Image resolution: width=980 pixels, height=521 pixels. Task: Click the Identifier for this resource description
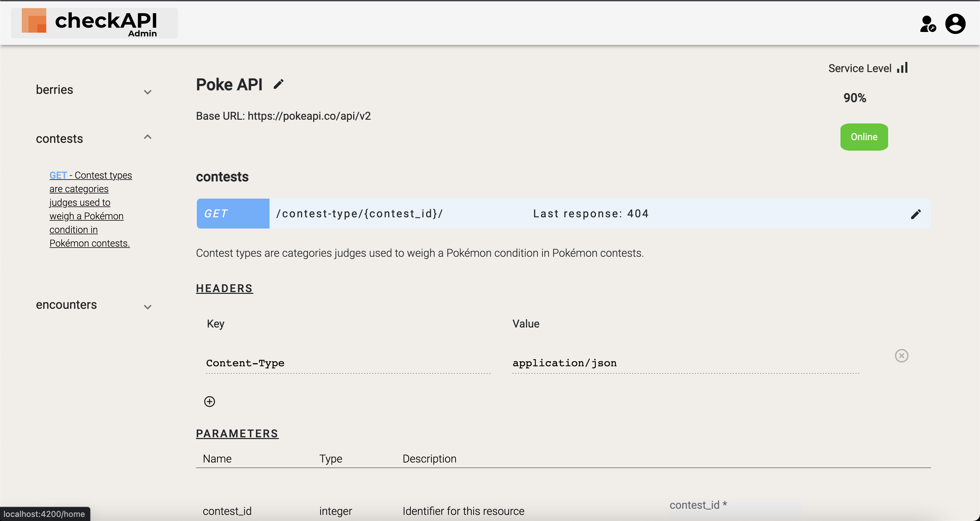pos(463,511)
